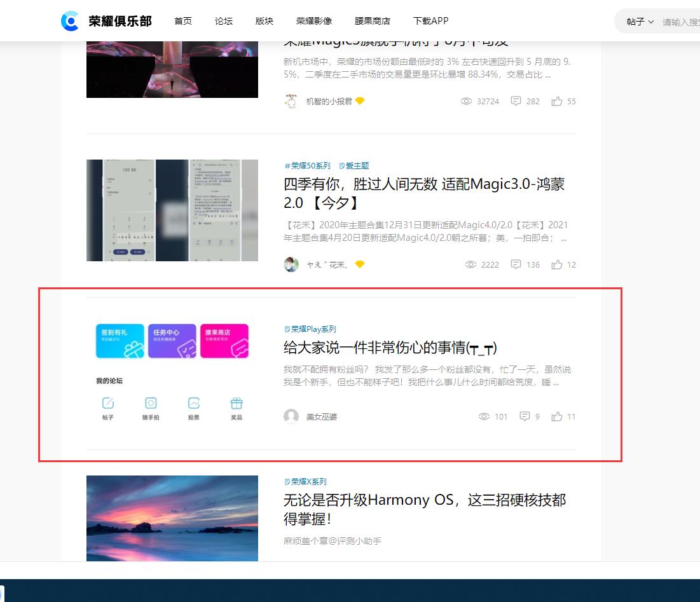The image size is (700, 602).
Task: Click the excerpt starting 我就不配拥有粉丝吗
Action: point(427,376)
